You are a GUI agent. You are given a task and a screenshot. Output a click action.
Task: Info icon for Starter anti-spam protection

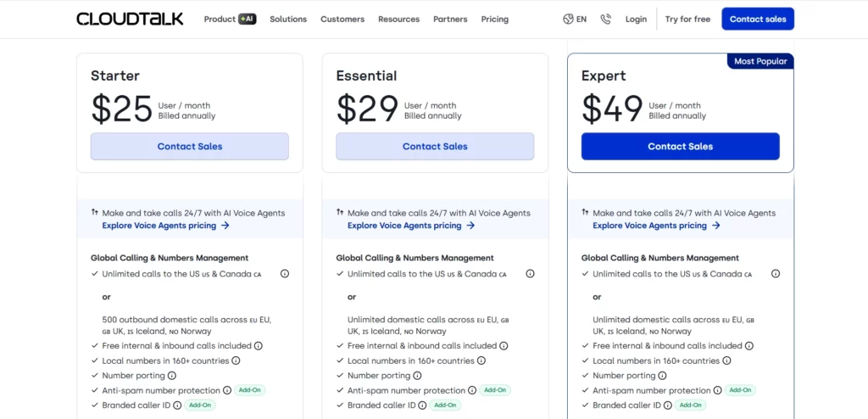pos(227,391)
